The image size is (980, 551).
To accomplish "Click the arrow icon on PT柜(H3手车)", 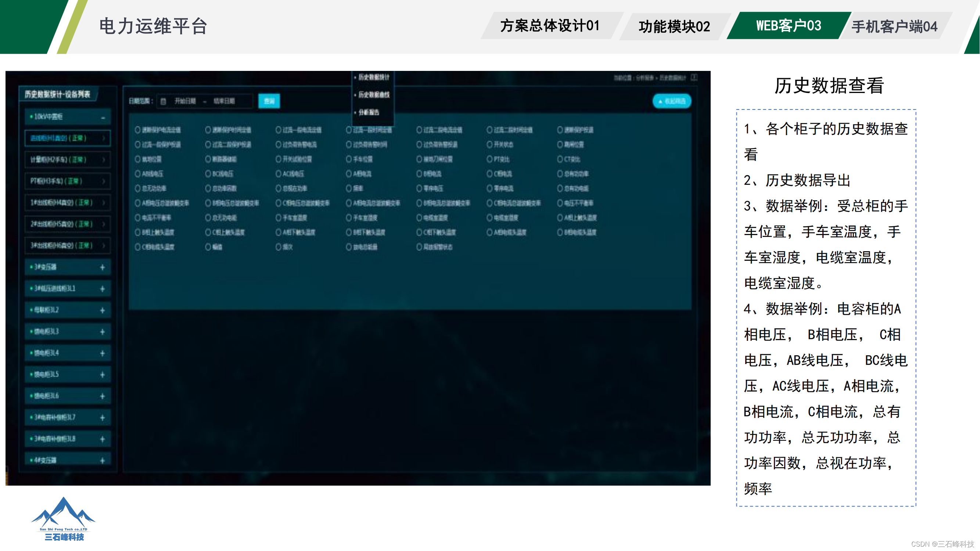I will (x=104, y=181).
